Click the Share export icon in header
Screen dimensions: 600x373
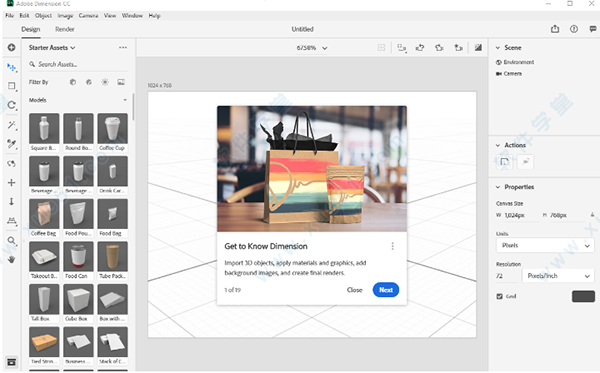pos(555,29)
